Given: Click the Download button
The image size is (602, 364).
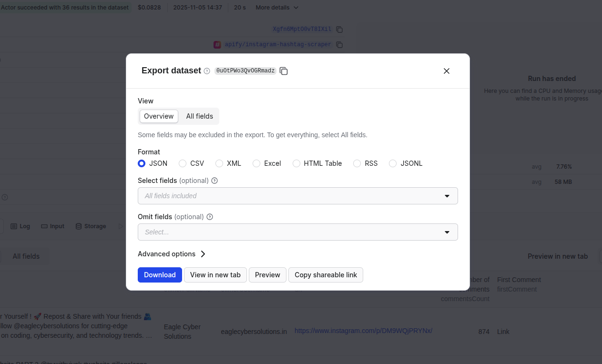Looking at the screenshot, I should point(160,275).
